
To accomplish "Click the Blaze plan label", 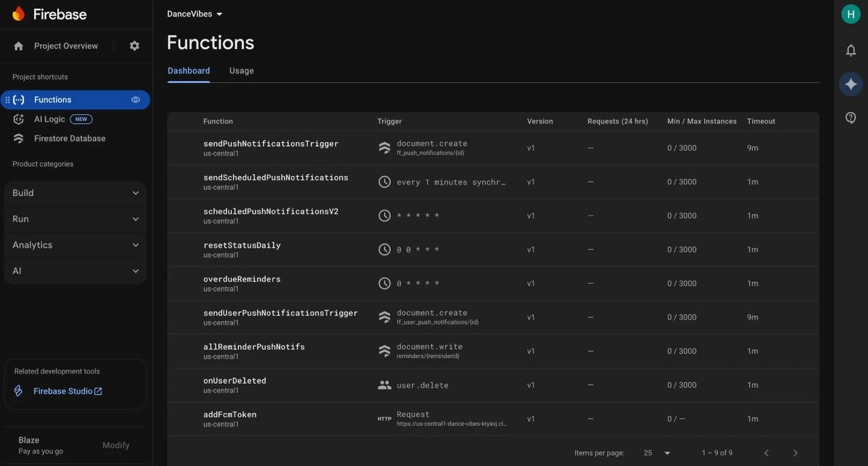I will [x=29, y=440].
